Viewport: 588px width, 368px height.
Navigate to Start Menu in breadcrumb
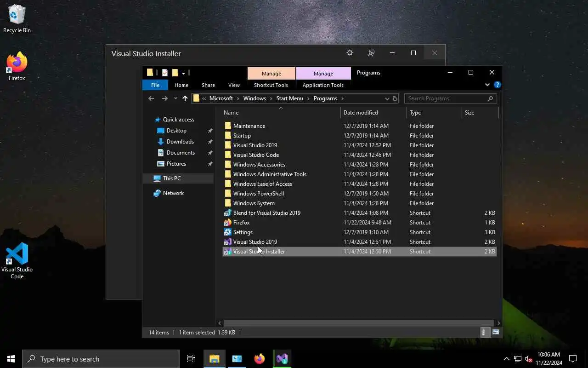pyautogui.click(x=289, y=98)
